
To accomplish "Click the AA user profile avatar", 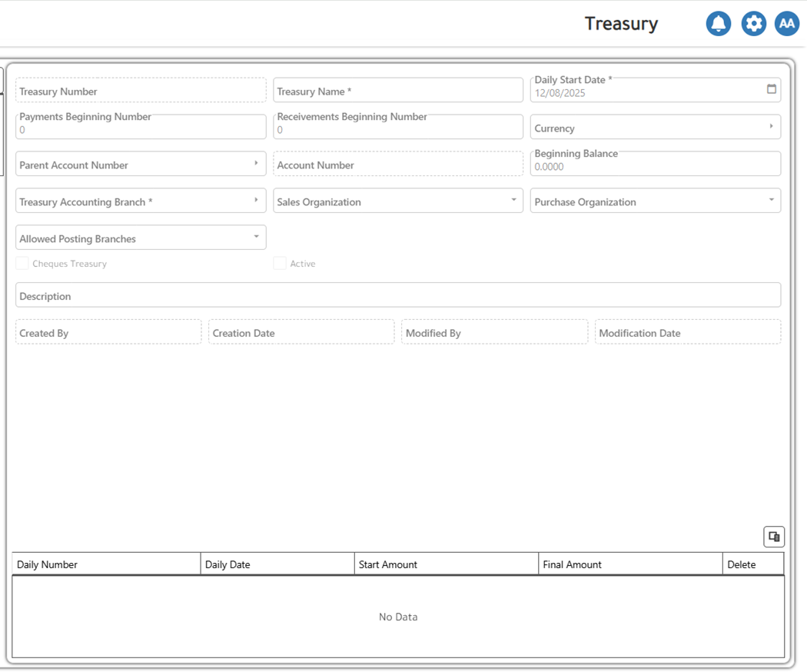I will (786, 24).
